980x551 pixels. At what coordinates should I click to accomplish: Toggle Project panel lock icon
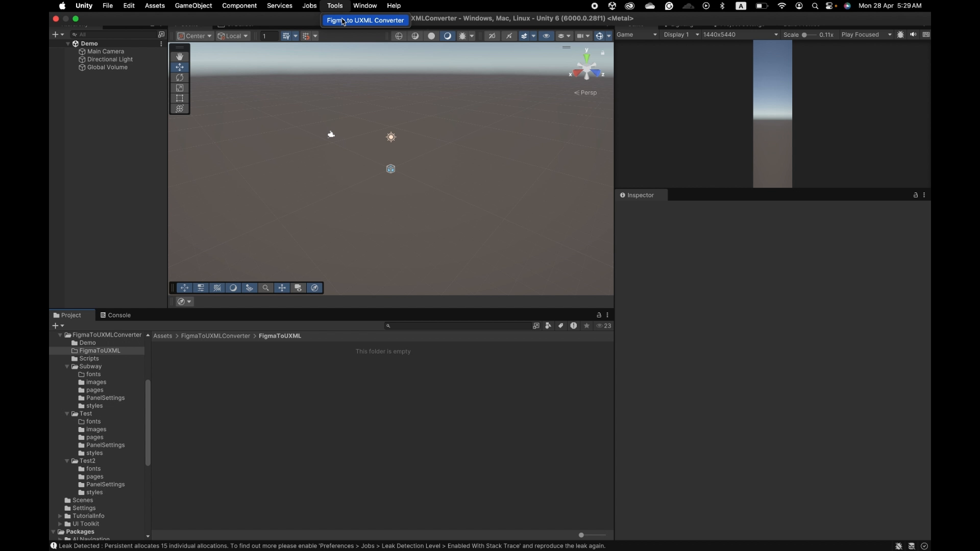(x=599, y=315)
